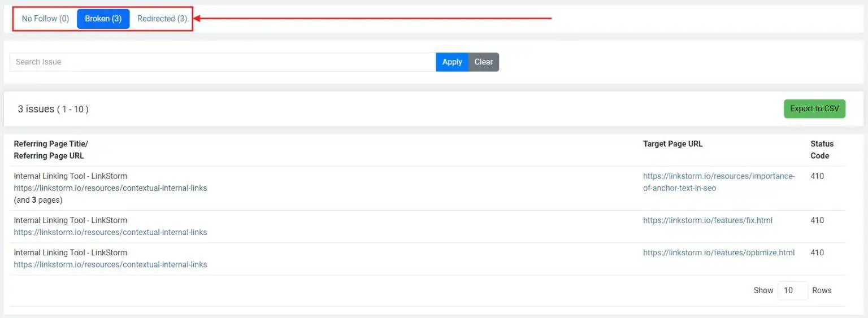This screenshot has height=318, width=868.
Task: Click the rows-per-page input showing 10
Action: coord(793,290)
